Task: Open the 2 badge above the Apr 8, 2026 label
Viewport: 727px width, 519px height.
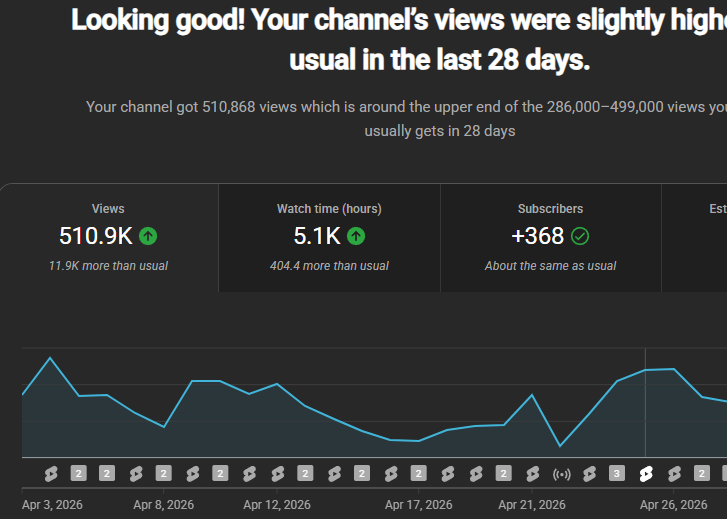Action: point(163,474)
